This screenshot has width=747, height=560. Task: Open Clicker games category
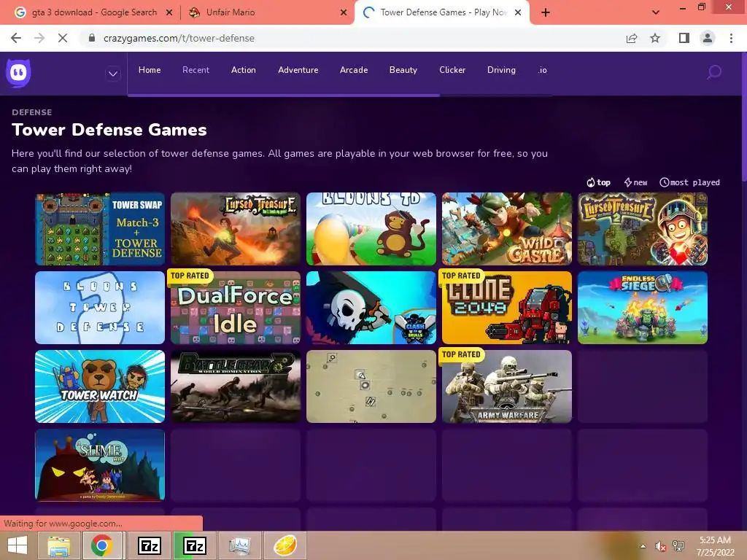pos(452,70)
